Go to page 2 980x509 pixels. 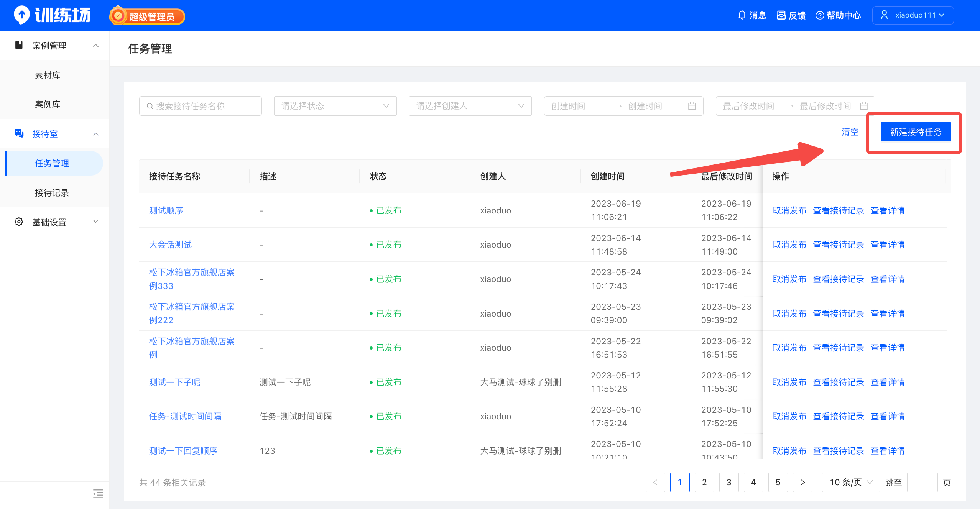[704, 482]
